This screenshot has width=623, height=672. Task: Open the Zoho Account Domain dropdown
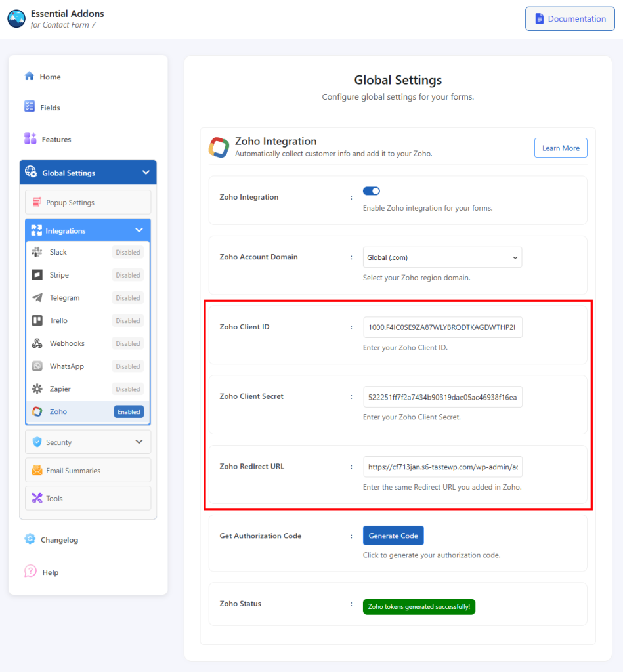tap(442, 257)
